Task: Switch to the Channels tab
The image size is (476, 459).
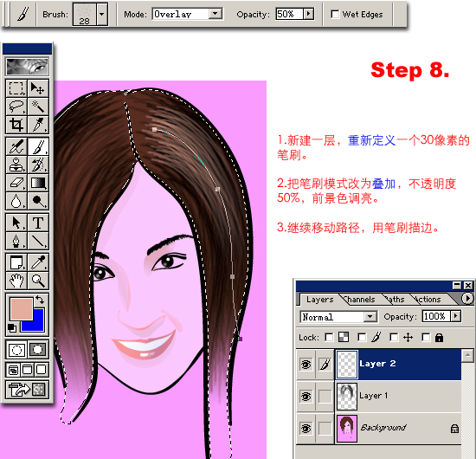Action: point(359,300)
